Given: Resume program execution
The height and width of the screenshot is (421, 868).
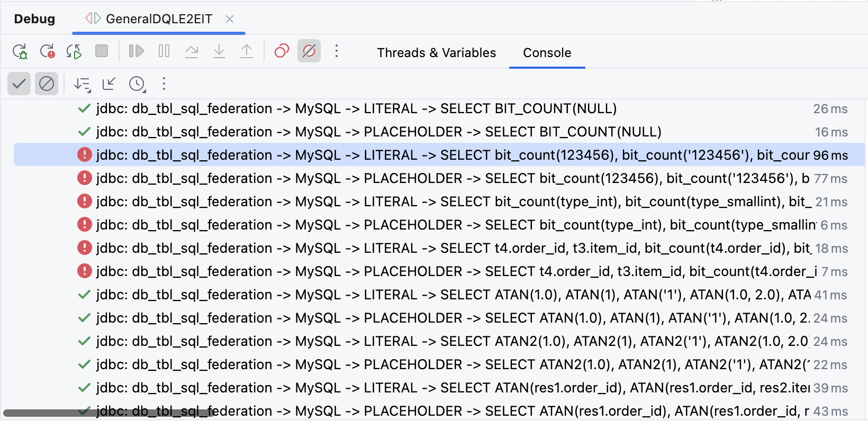Looking at the screenshot, I should (137, 51).
